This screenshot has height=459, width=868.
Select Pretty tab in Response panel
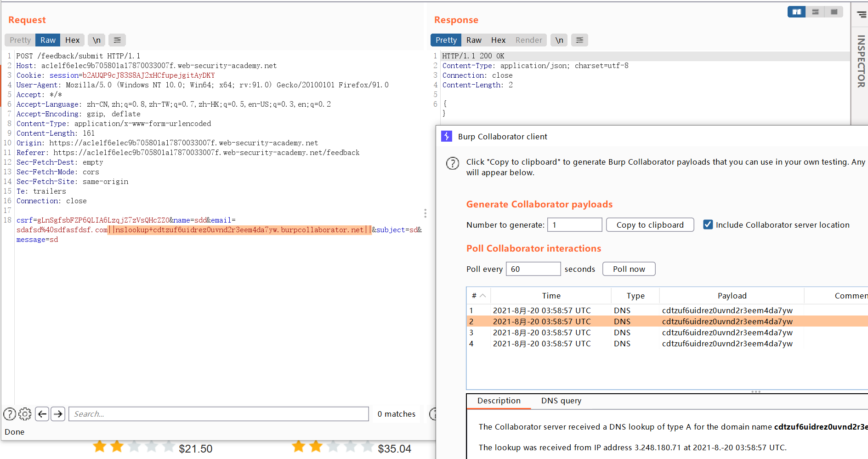click(x=446, y=40)
